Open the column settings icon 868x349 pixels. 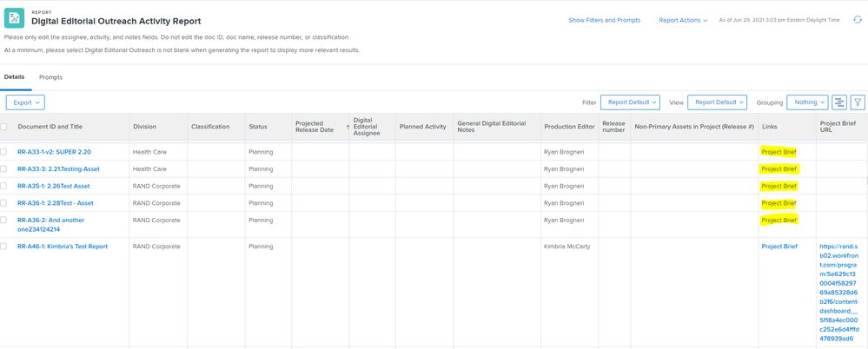pyautogui.click(x=838, y=102)
